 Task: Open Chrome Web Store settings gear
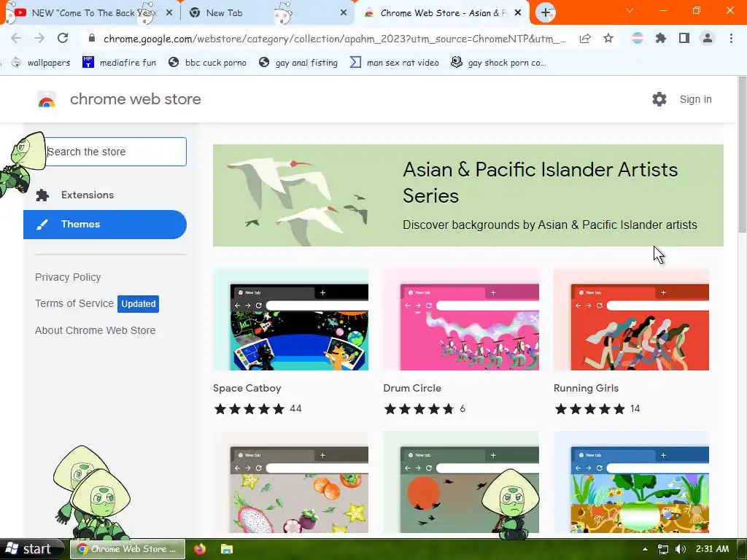coord(659,99)
